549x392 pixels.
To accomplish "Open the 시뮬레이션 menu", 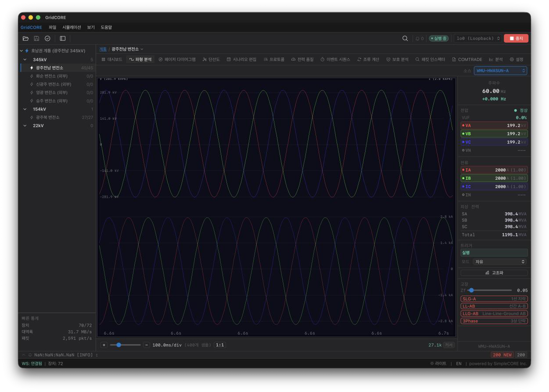I will coord(72,27).
